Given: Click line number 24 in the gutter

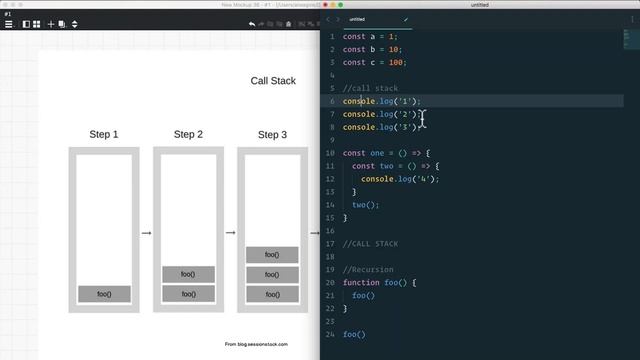Looking at the screenshot, I should click(x=330, y=335).
